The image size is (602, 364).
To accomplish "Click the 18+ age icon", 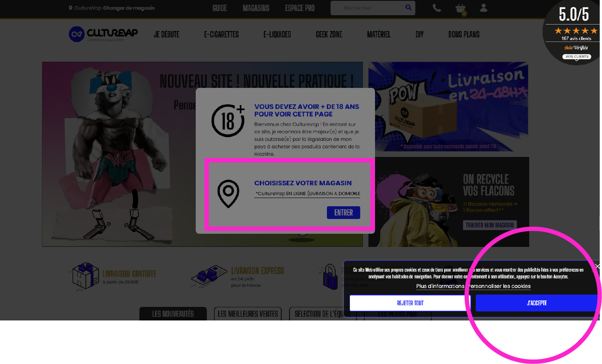I will (x=228, y=120).
